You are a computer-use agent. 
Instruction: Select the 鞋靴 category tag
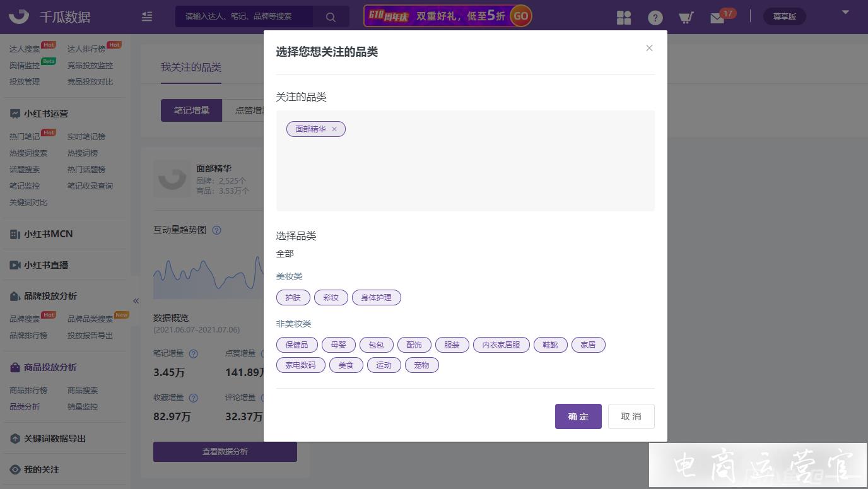pyautogui.click(x=550, y=345)
